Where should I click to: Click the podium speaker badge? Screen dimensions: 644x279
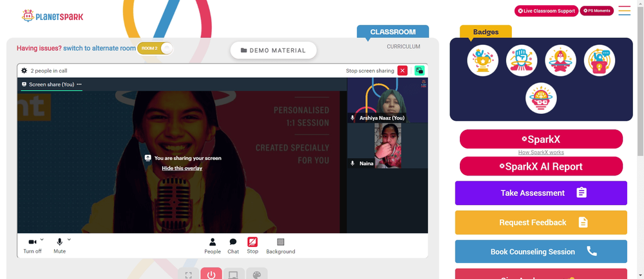coord(599,60)
